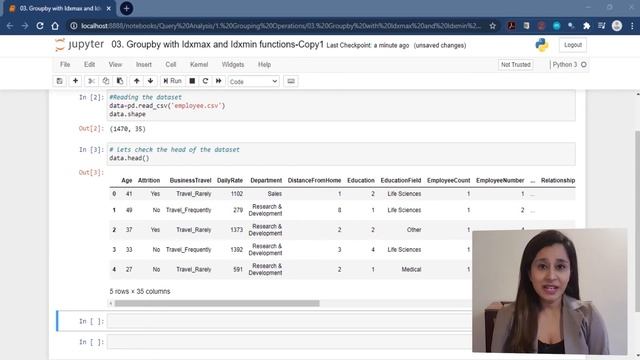Click the page vertical scrollbar
Image resolution: width=640 pixels, height=360 pixels.
tap(638, 222)
